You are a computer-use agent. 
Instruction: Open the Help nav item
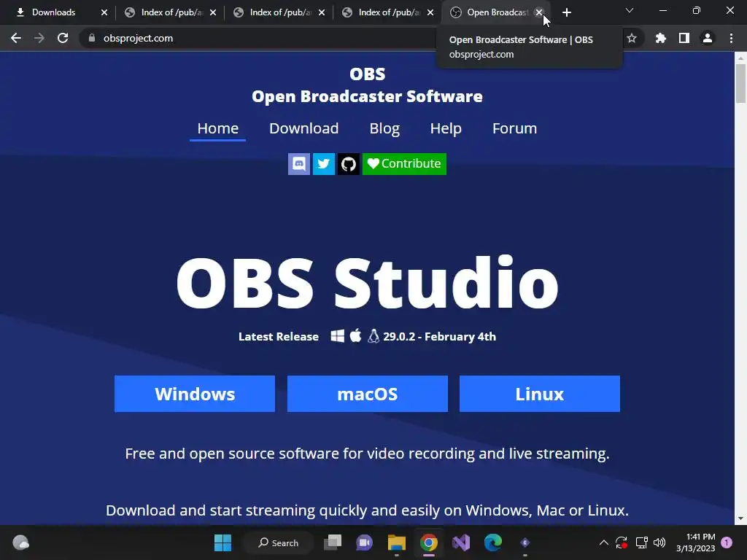click(446, 128)
